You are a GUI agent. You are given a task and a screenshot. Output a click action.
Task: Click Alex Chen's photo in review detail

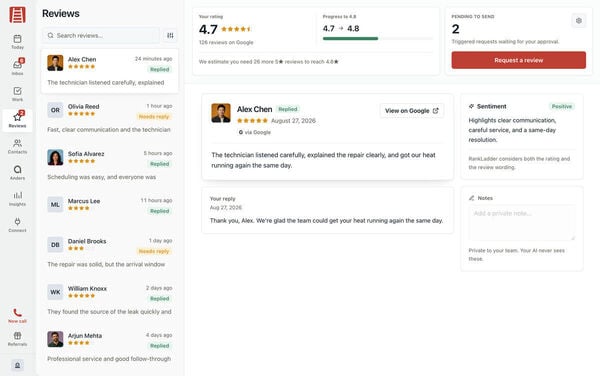pos(221,113)
